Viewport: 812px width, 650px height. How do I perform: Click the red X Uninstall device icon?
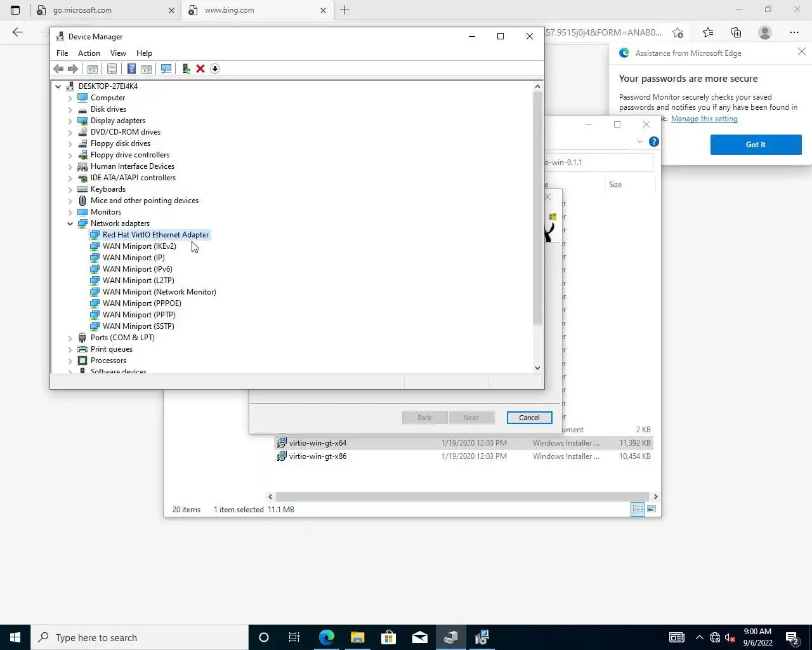pos(200,69)
